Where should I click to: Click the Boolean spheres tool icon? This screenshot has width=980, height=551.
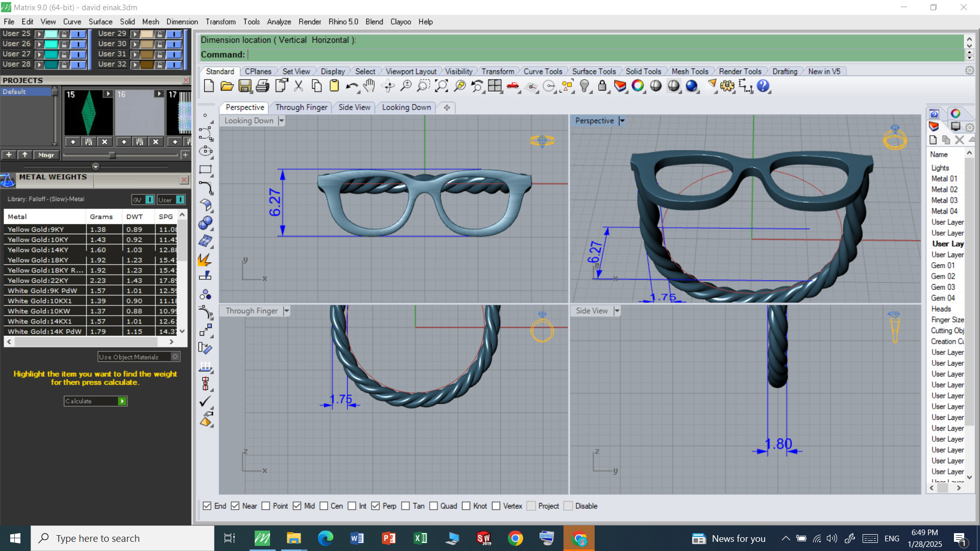pyautogui.click(x=206, y=223)
